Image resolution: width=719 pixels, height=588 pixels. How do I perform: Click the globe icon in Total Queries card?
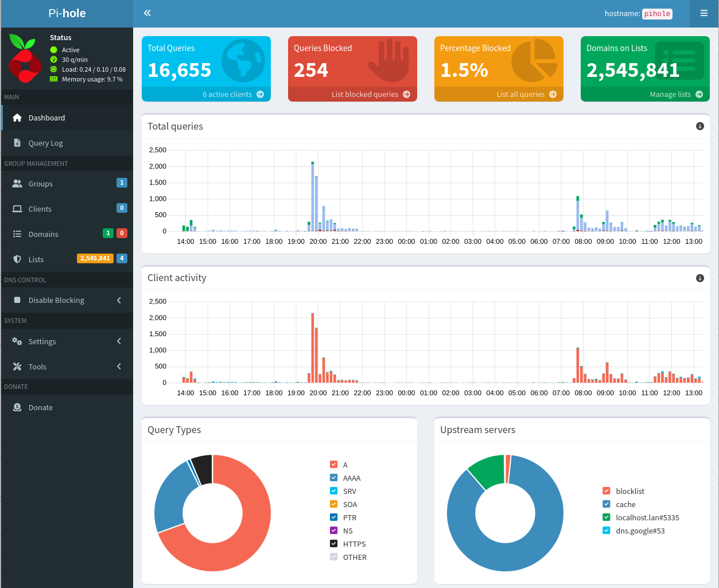tap(243, 61)
